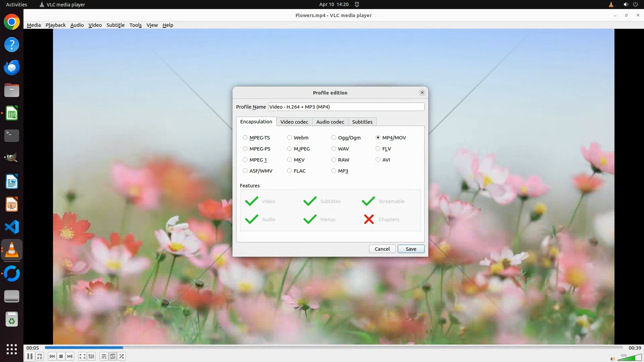Open the Tools menu
This screenshot has width=644, height=362.
click(x=136, y=25)
